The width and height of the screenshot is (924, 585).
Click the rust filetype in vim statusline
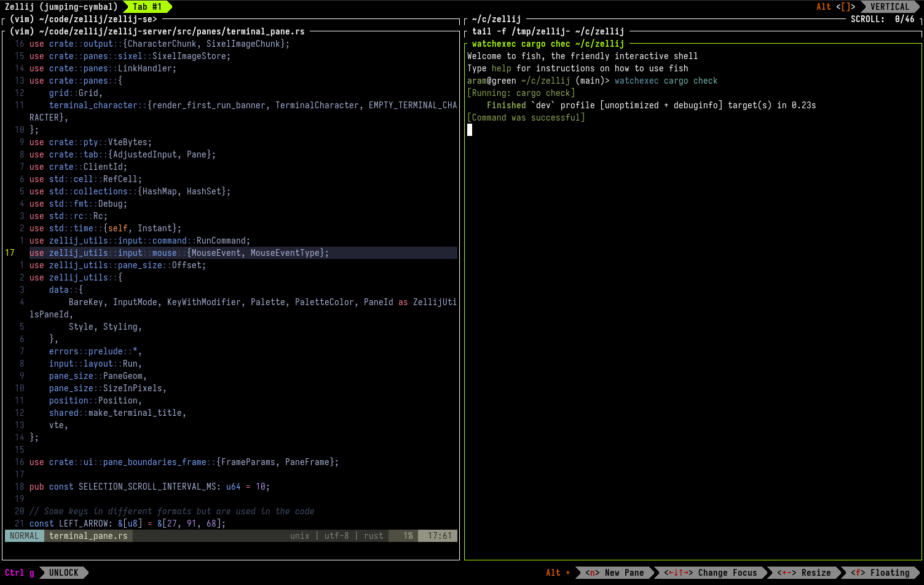pyautogui.click(x=374, y=536)
